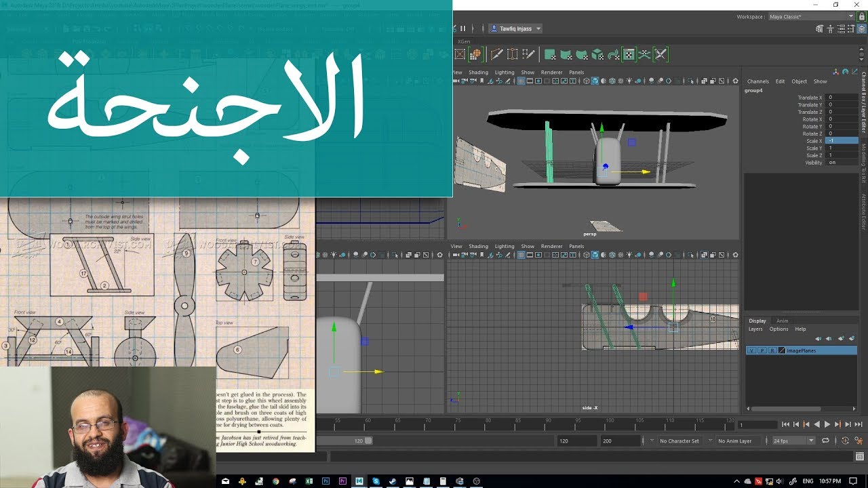Click the checkered XGen window shelf icon

[629, 54]
